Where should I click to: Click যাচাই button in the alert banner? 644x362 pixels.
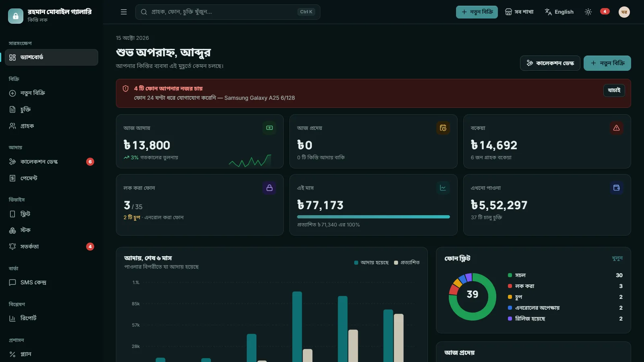(x=614, y=90)
